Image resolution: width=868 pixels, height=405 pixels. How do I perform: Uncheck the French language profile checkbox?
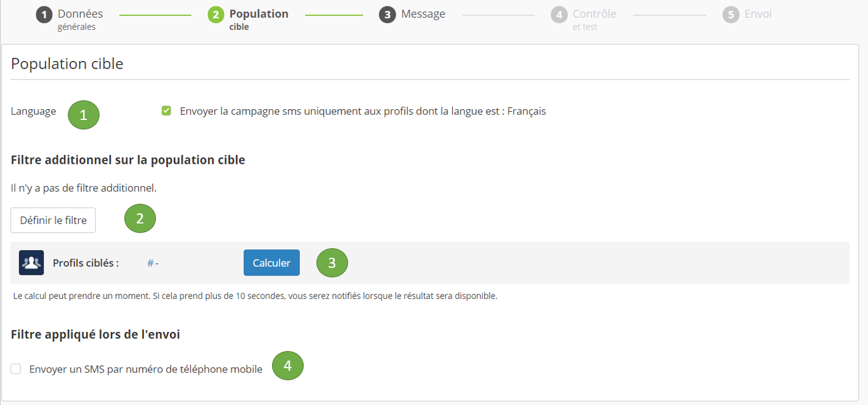pos(167,111)
